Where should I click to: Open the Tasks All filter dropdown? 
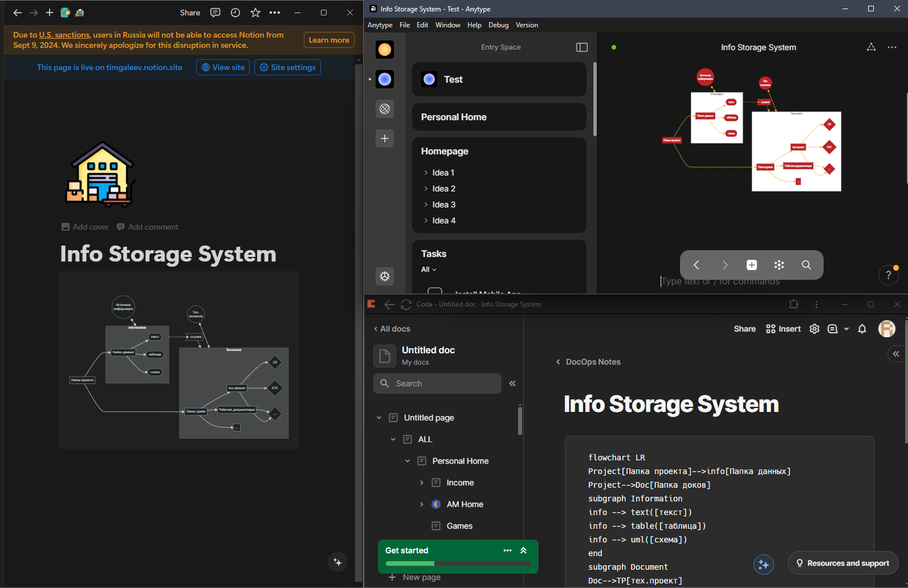429,269
